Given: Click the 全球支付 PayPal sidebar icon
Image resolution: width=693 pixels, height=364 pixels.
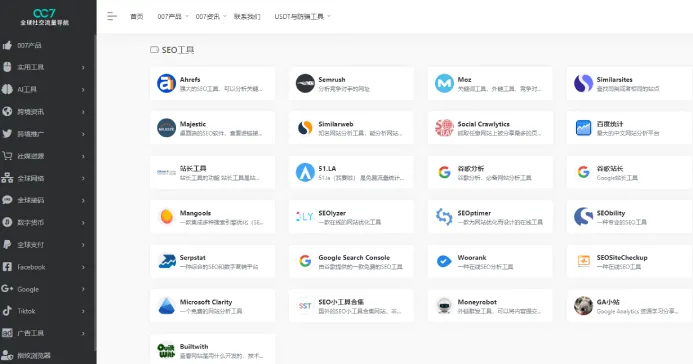Looking at the screenshot, I should click(7, 244).
